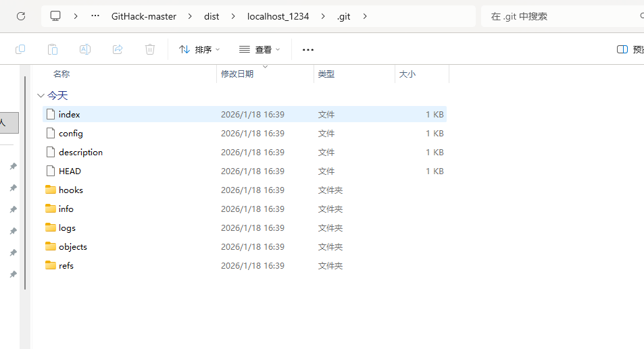Click the share icon in toolbar
Image resolution: width=644 pixels, height=349 pixels.
[x=118, y=49]
